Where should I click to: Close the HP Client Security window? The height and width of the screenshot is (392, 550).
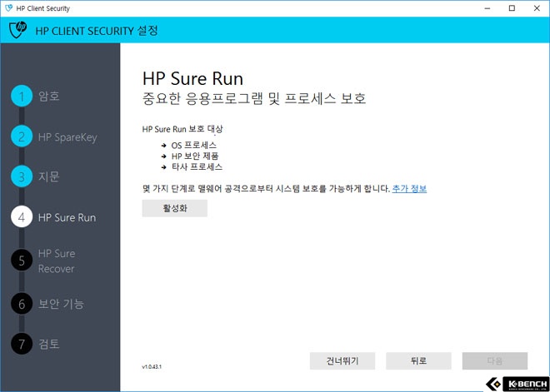click(x=537, y=8)
